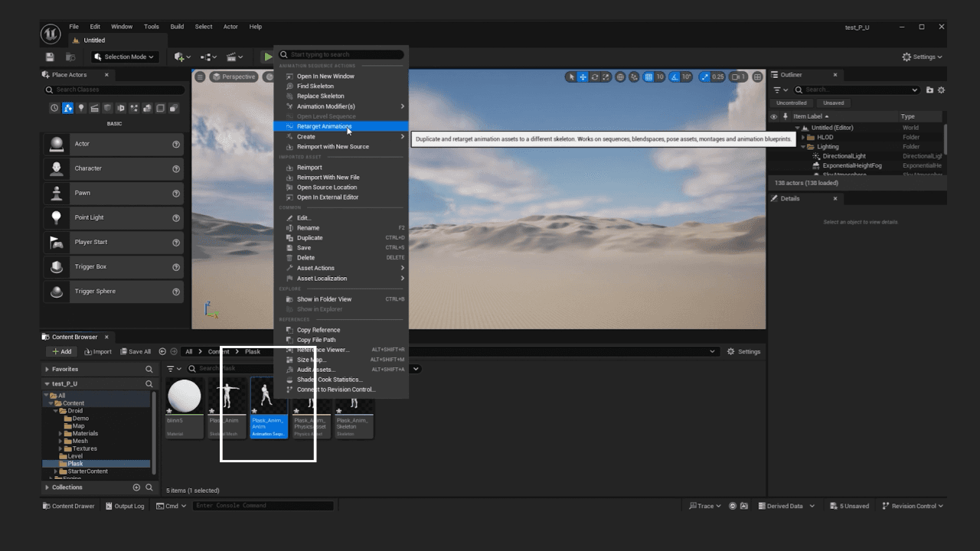The width and height of the screenshot is (980, 551).
Task: Open the Build menu
Action: click(x=177, y=27)
